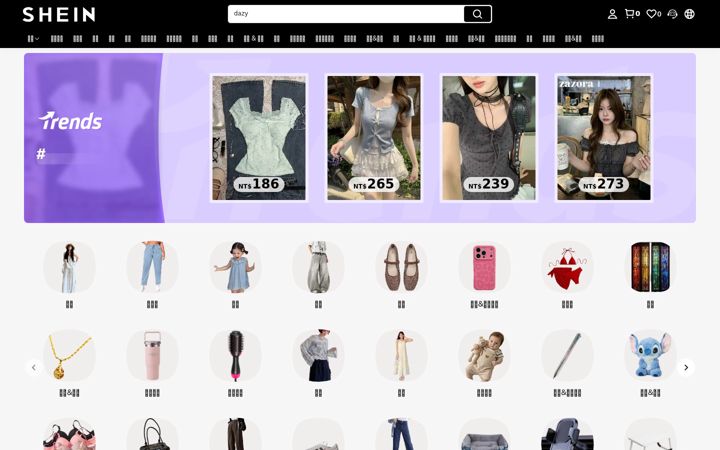Open the toddler girl denim dress category
Viewport: 720px width, 450px height.
(x=236, y=267)
